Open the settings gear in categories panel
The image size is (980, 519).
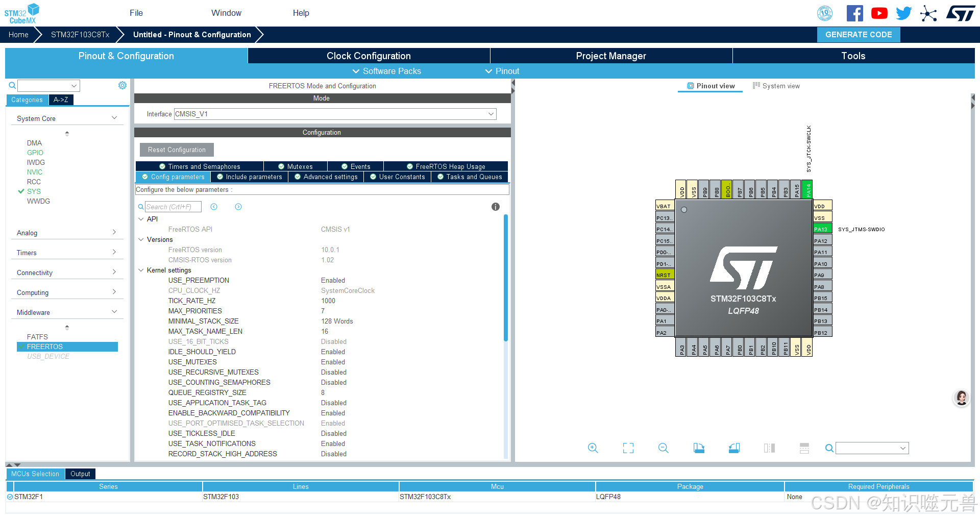click(122, 85)
